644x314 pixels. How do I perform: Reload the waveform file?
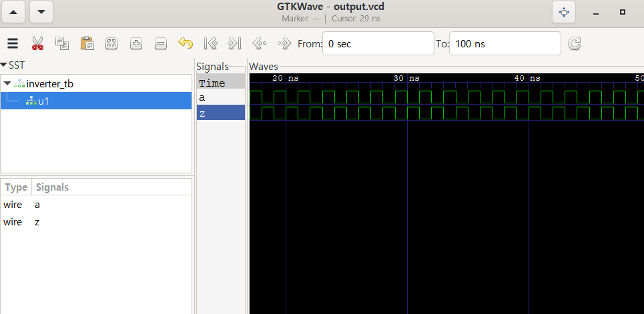click(574, 43)
